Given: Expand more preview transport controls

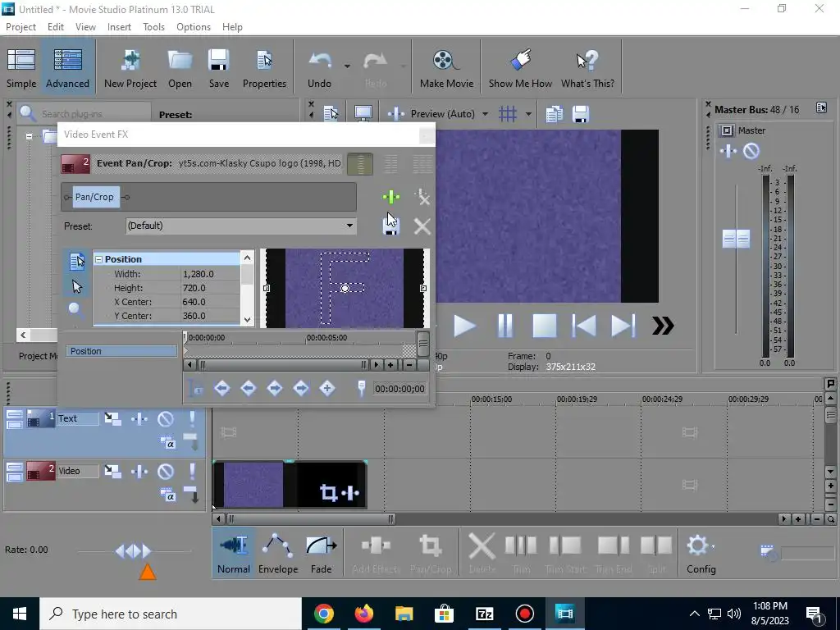Looking at the screenshot, I should [663, 326].
